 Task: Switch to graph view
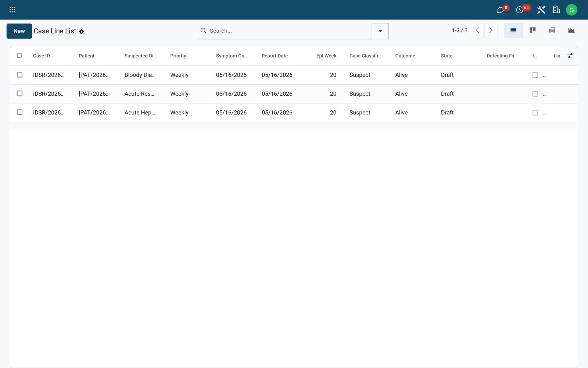[571, 31]
